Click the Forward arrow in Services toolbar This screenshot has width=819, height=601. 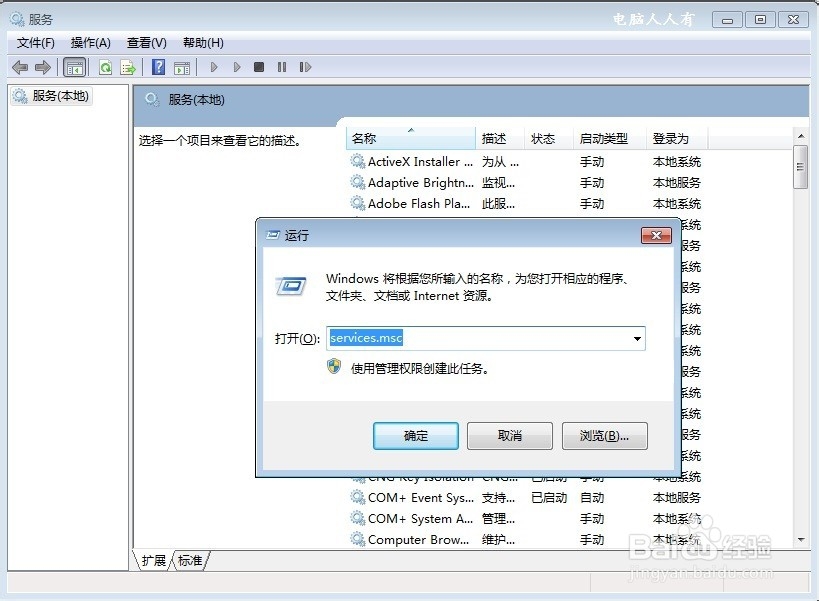tap(42, 67)
